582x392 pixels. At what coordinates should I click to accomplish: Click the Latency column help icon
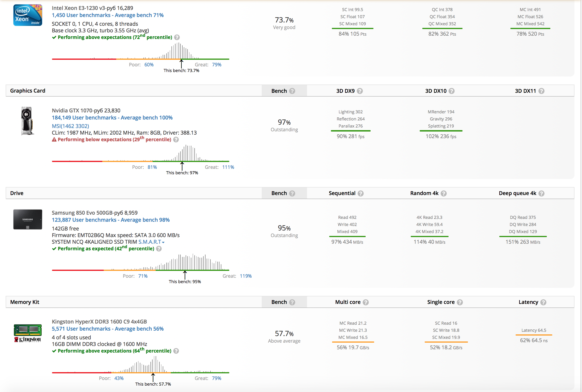[543, 302]
